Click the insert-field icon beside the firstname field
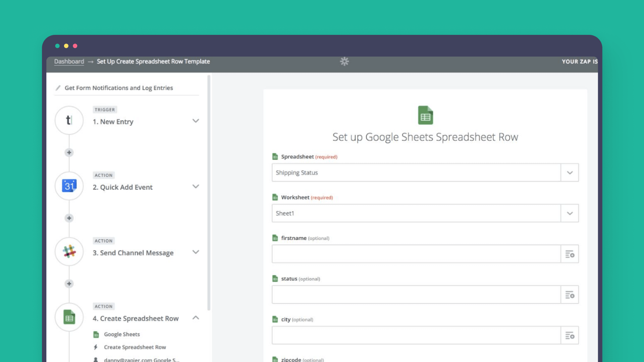 point(570,254)
